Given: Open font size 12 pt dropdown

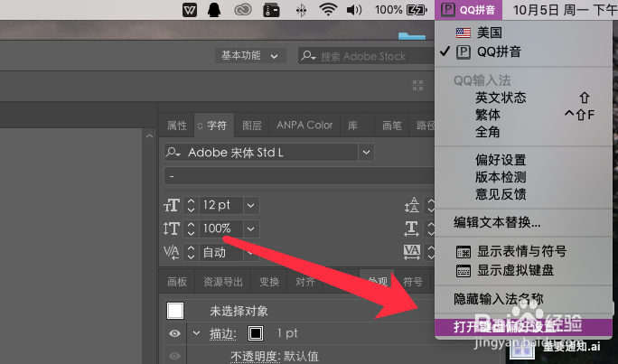Looking at the screenshot, I should pos(251,205).
